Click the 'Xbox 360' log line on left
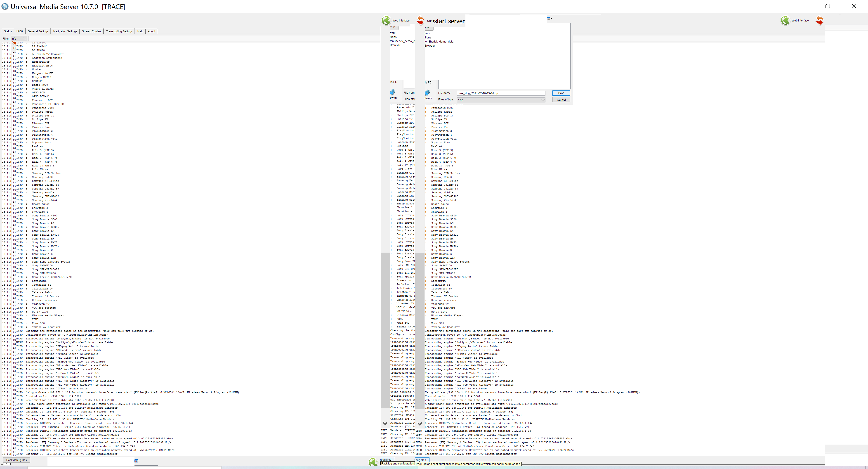The image size is (868, 469). (38, 323)
